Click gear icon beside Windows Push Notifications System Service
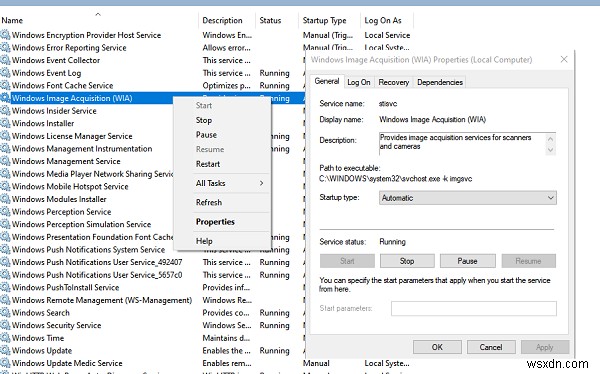Screen dimensions: 600x374 tap(5, 250)
